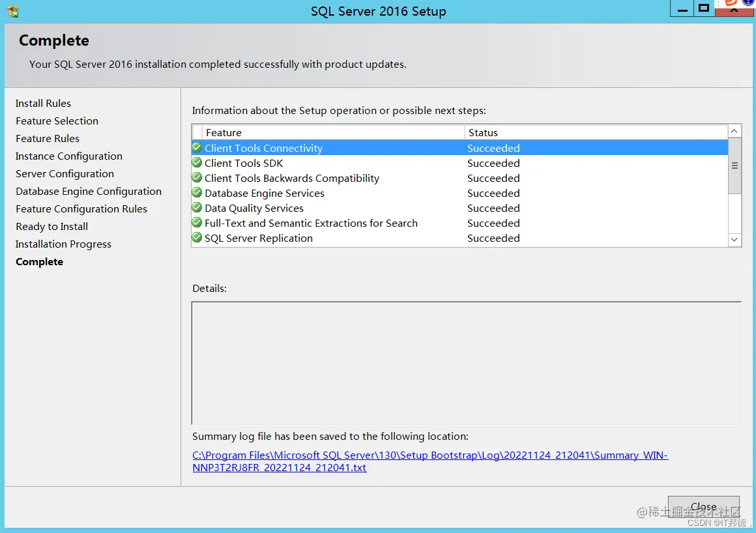756x533 pixels.
Task: Click green check beside Full-Text and Semantic Extractions
Action: tap(197, 222)
